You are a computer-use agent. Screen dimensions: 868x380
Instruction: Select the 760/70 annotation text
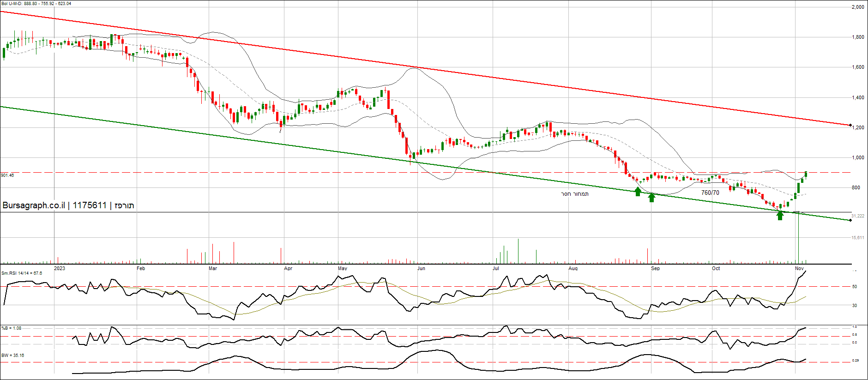[710, 193]
